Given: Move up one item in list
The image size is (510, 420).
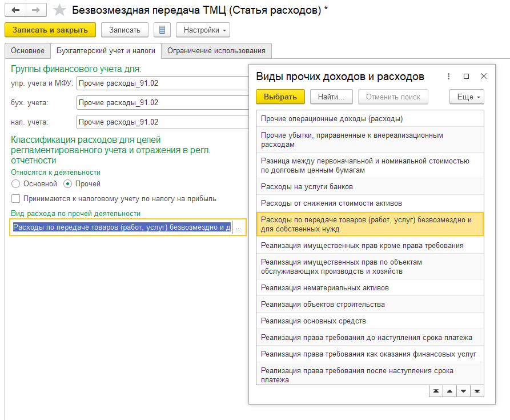Looking at the screenshot, I should 449,391.
